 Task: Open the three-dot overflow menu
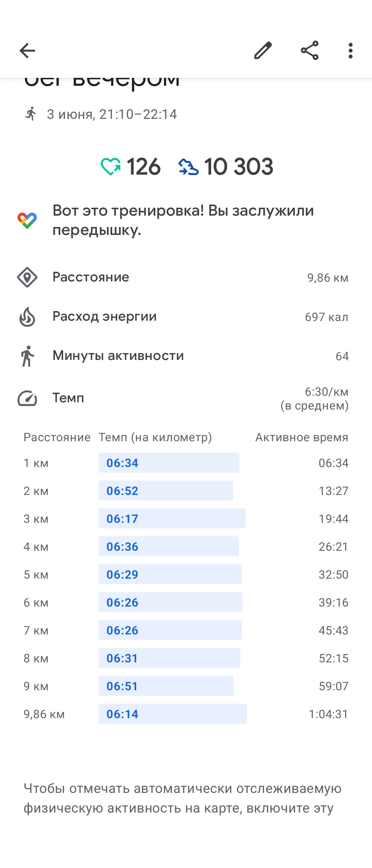pos(351,51)
